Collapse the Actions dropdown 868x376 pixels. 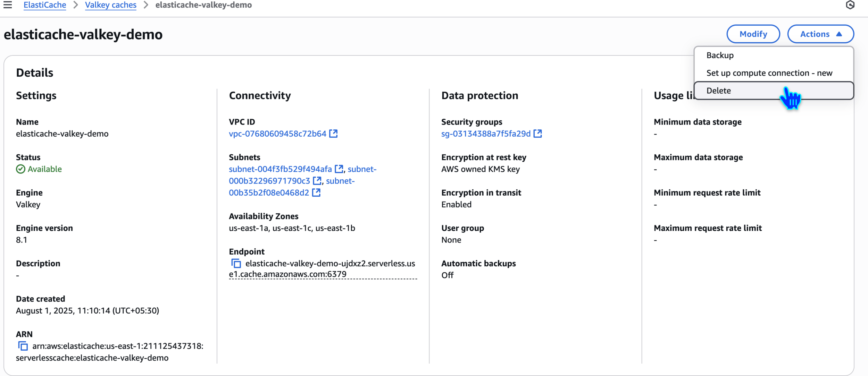coord(820,34)
